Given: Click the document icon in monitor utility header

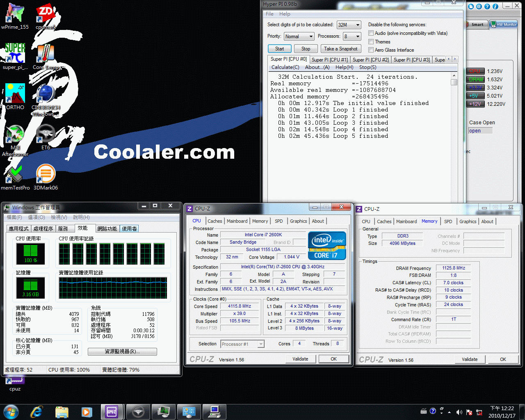Looking at the screenshot, I should (471, 6).
